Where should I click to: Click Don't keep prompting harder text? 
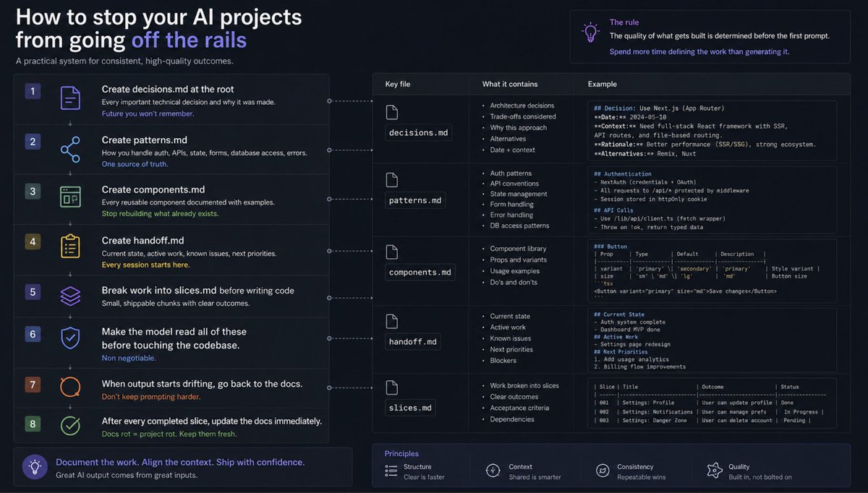pos(150,396)
